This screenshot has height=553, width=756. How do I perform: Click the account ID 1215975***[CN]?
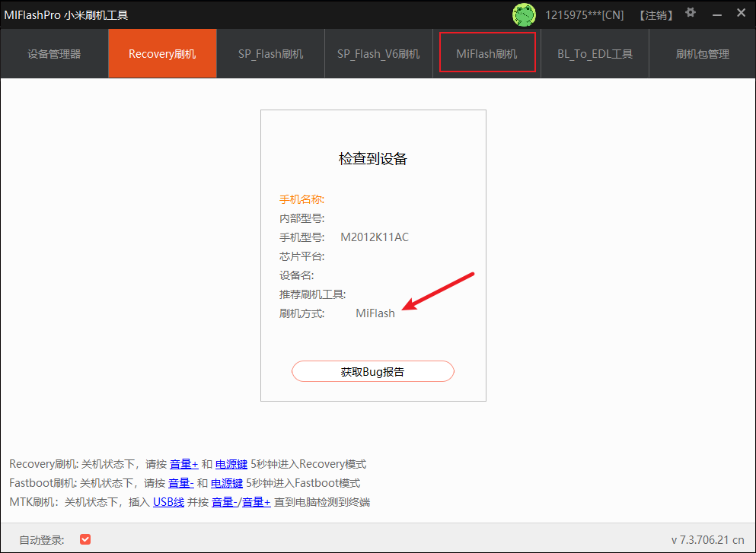tap(585, 15)
